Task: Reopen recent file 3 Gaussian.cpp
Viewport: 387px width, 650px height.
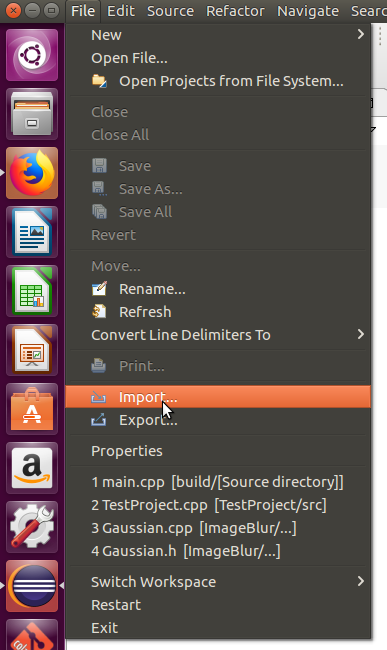Action: coord(218,528)
